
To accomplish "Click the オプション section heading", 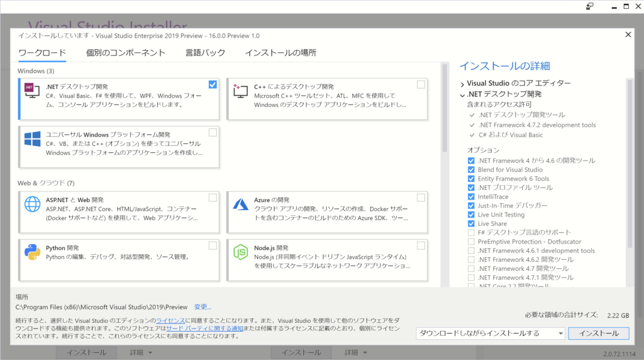I will click(x=483, y=150).
